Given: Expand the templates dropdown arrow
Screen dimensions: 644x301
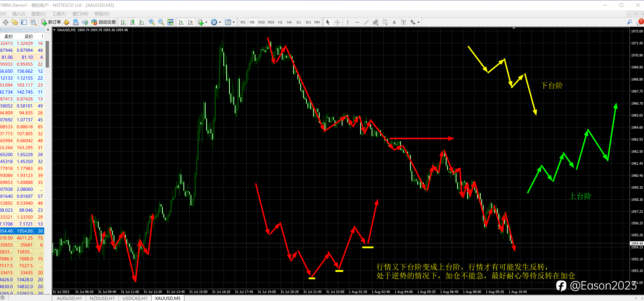Looking at the screenshot, I should 234,22.
